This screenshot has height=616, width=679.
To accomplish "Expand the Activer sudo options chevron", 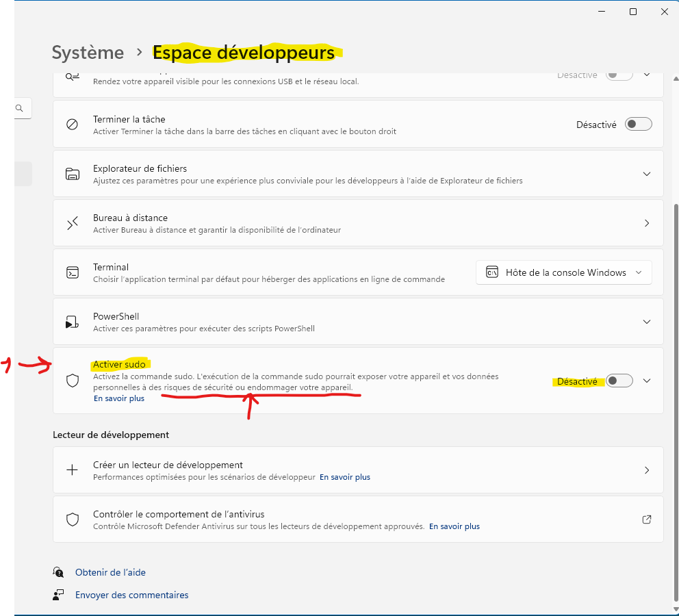I will [647, 381].
